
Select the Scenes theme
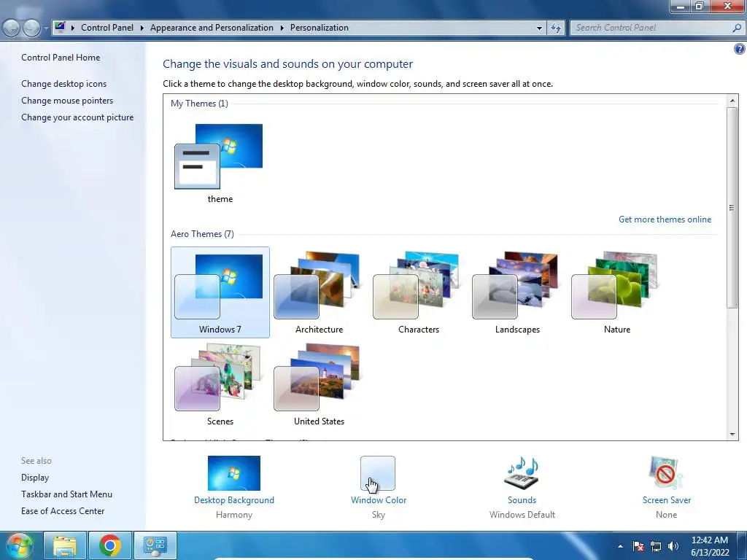tap(220, 384)
